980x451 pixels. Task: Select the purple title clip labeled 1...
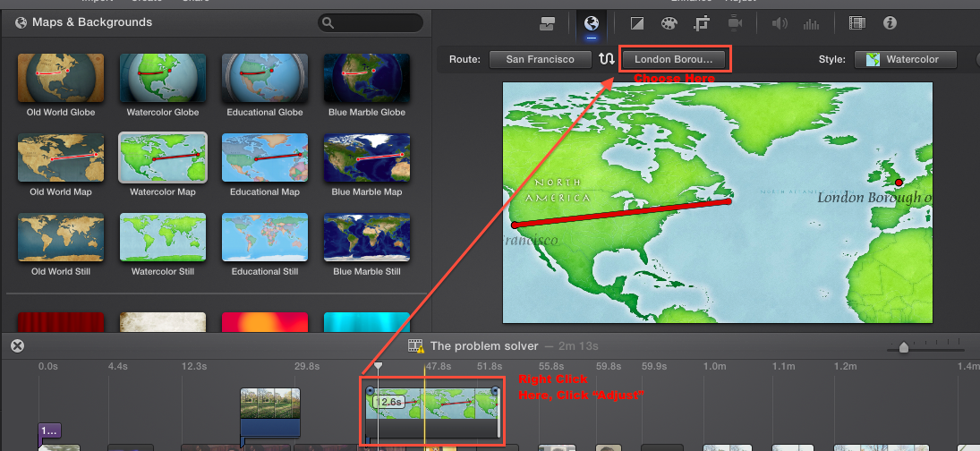(x=49, y=431)
